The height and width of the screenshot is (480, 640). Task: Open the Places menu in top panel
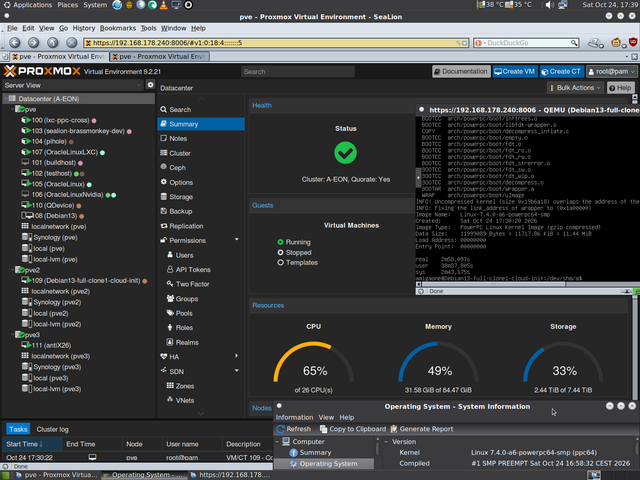click(x=67, y=5)
